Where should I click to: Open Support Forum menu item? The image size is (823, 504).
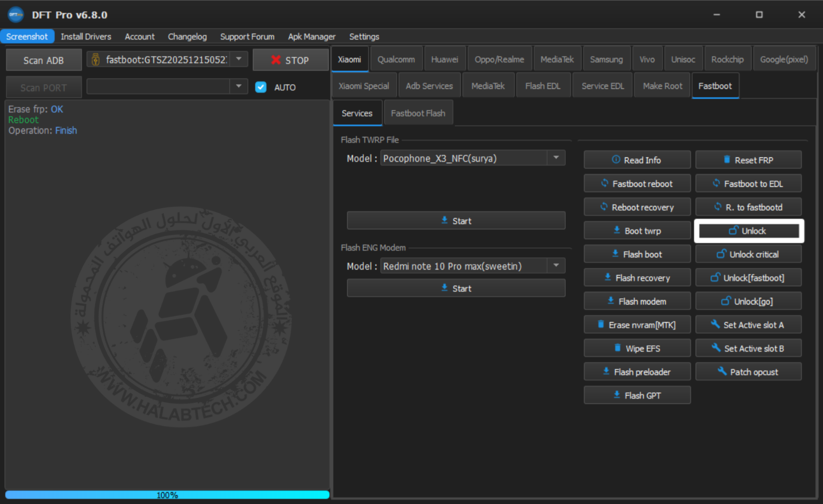coord(247,36)
